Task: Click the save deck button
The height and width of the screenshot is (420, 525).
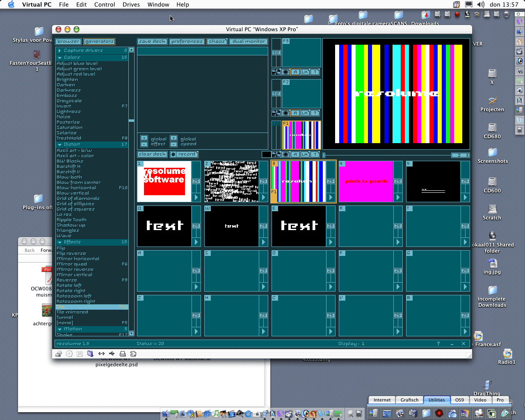Action: click(152, 41)
